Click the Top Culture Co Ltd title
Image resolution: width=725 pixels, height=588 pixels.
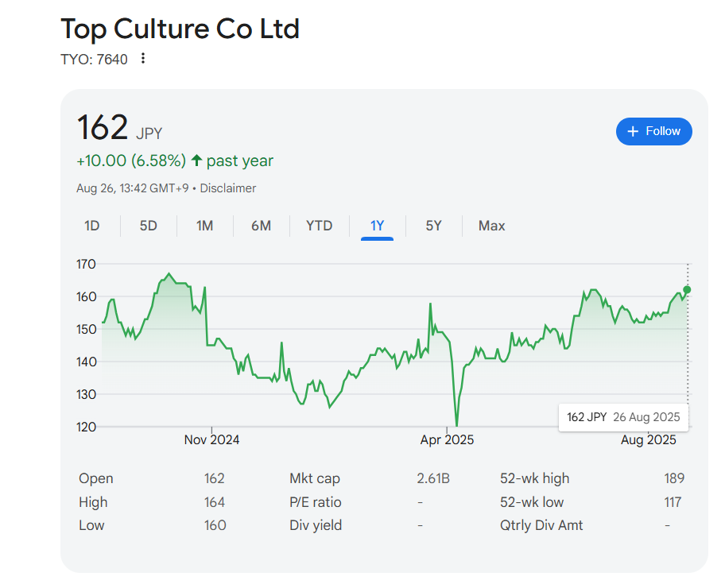(180, 29)
